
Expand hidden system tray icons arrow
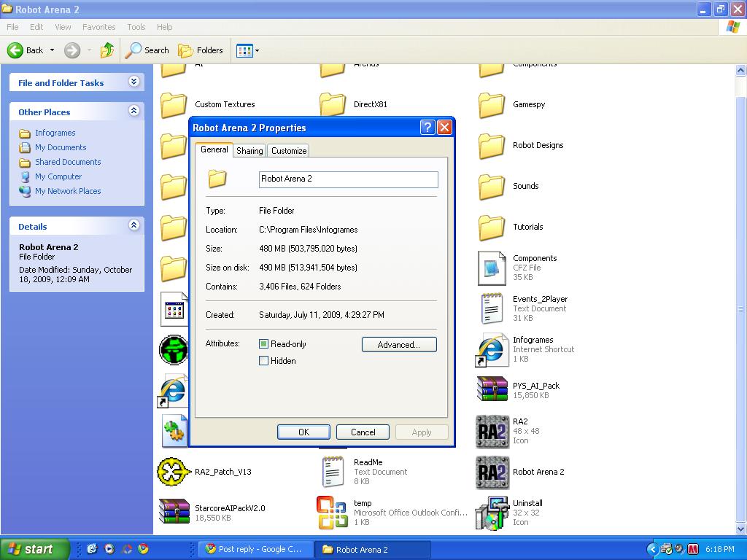(653, 550)
